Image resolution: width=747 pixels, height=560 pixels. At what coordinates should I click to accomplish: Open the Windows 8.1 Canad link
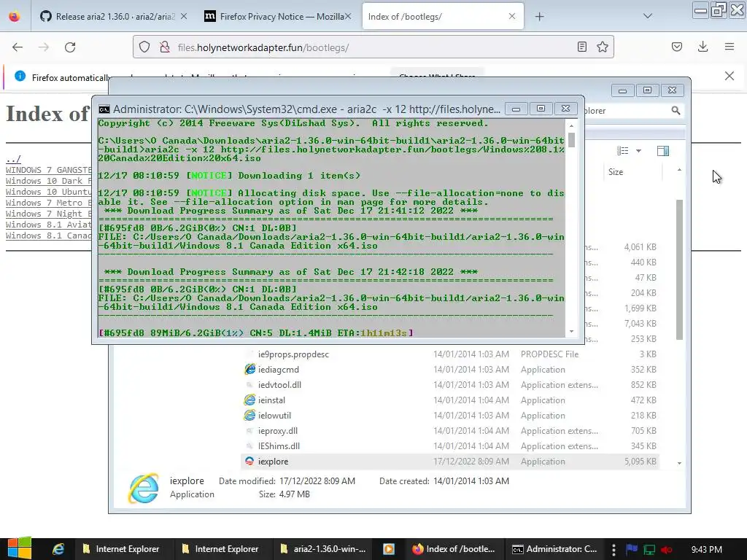49,236
